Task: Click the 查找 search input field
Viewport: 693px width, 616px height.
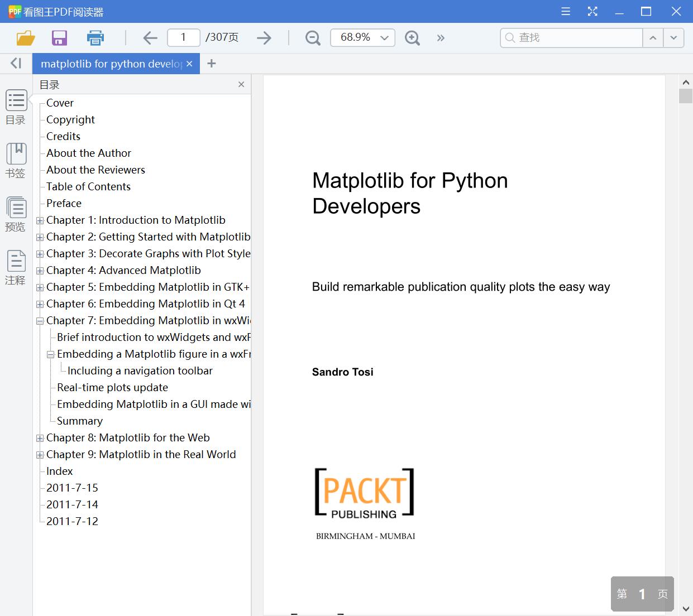Action: click(570, 37)
